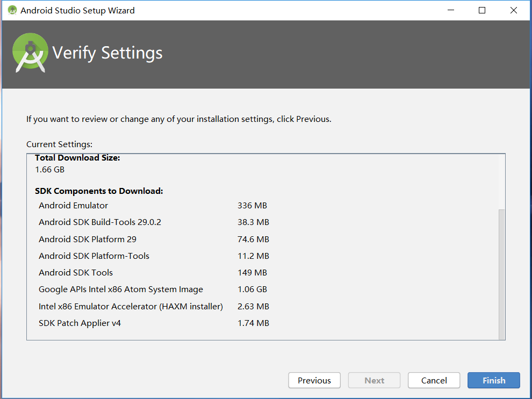The image size is (532, 399).
Task: Click the Android SDK Platform-Tools entry
Action: click(94, 256)
